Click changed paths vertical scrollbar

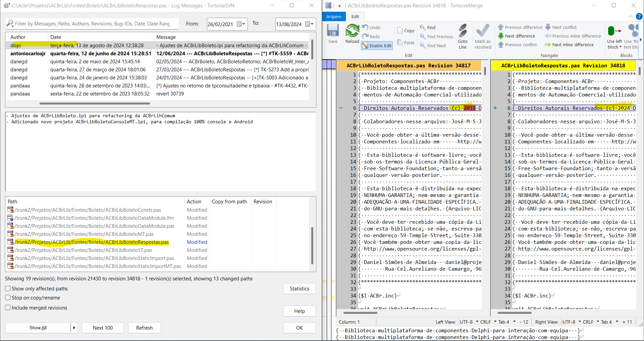(x=312, y=246)
